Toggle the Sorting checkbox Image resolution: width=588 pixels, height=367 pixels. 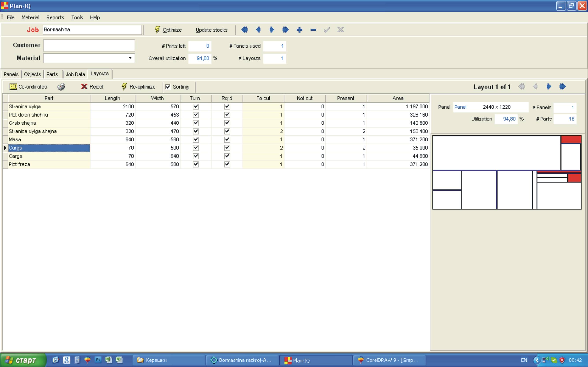[168, 87]
